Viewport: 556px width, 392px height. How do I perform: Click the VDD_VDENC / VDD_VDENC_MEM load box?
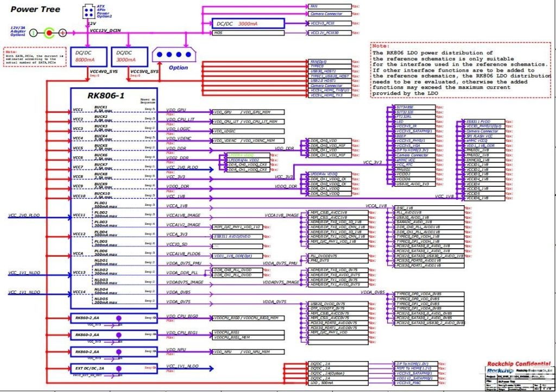pyautogui.click(x=248, y=141)
